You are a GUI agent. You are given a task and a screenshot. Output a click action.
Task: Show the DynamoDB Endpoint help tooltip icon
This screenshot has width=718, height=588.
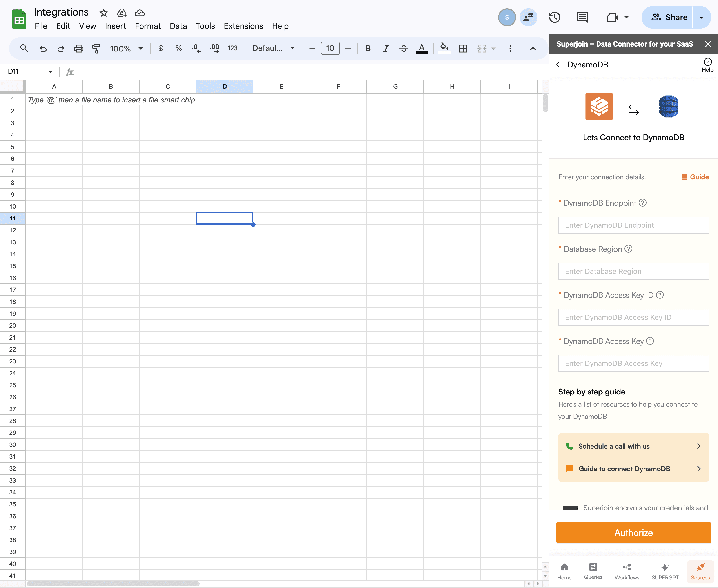pyautogui.click(x=642, y=203)
